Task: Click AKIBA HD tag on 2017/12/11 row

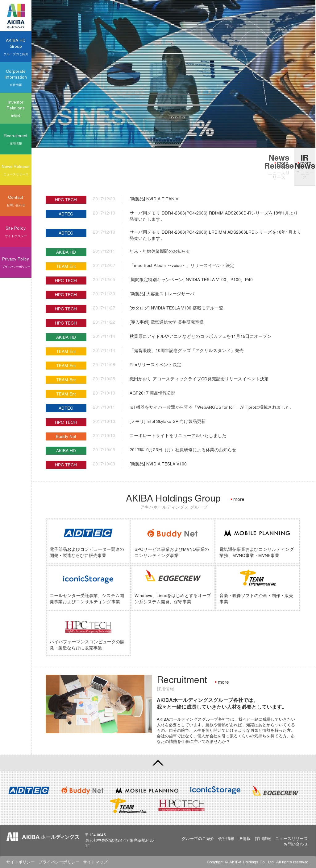Action: [66, 252]
